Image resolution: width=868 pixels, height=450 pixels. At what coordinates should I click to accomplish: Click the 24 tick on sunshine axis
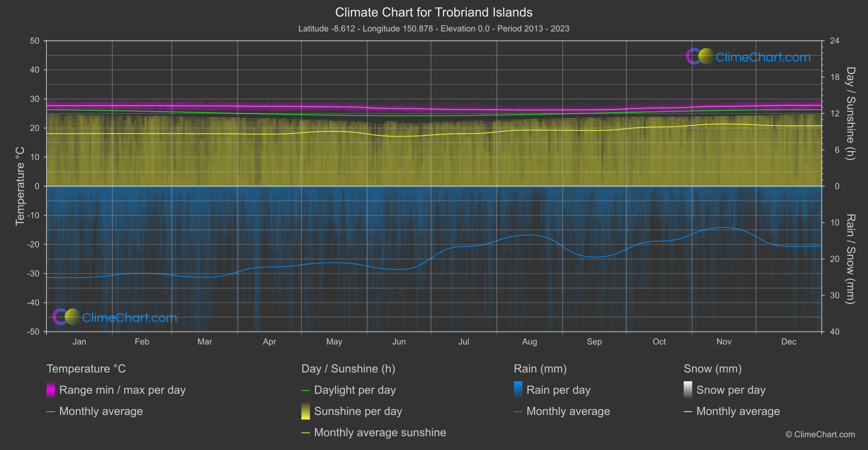tap(835, 41)
